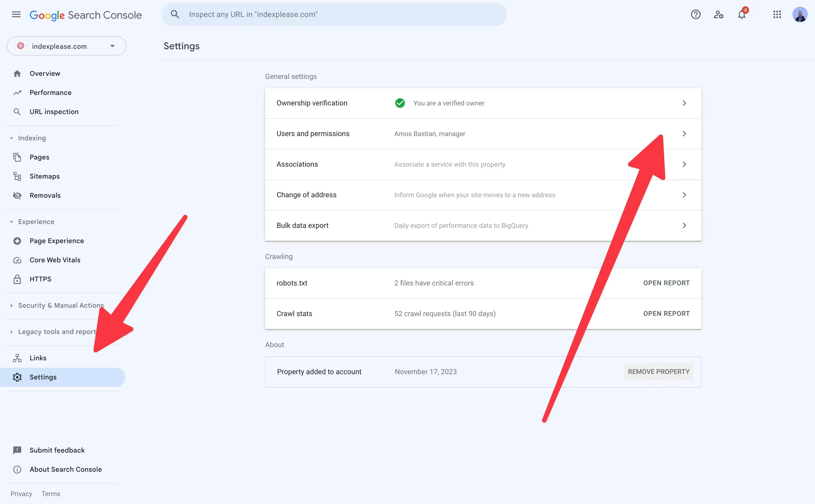The width and height of the screenshot is (815, 504).
Task: Open Bulk data export row chevron
Action: coord(684,225)
